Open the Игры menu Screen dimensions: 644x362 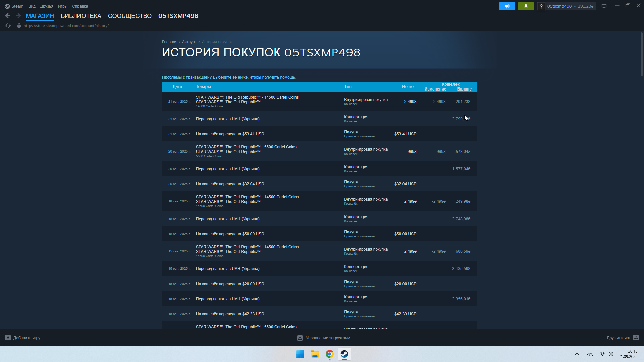[x=63, y=6]
